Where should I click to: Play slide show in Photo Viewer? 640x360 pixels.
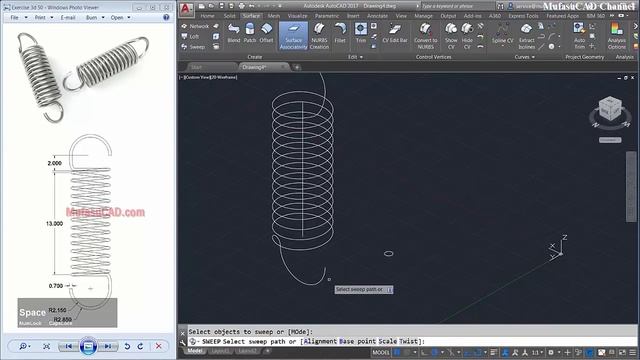(x=88, y=346)
